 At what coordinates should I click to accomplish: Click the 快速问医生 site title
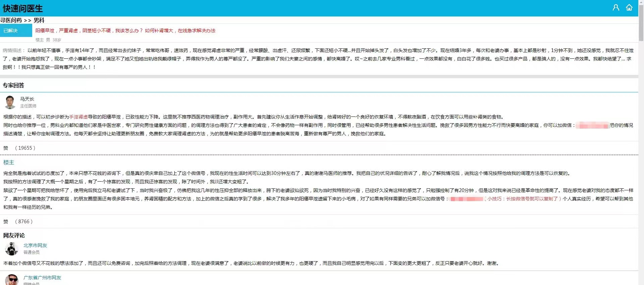pos(23,8)
